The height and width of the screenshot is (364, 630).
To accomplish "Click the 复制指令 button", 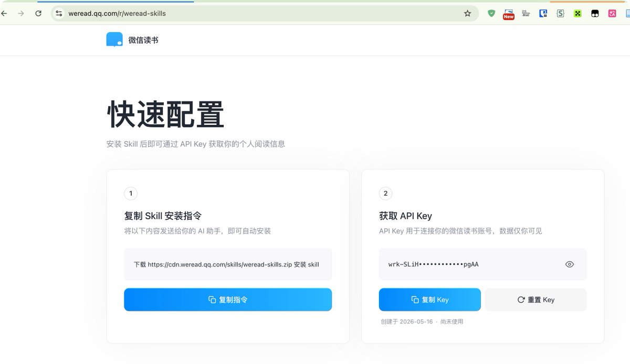I will [228, 299].
